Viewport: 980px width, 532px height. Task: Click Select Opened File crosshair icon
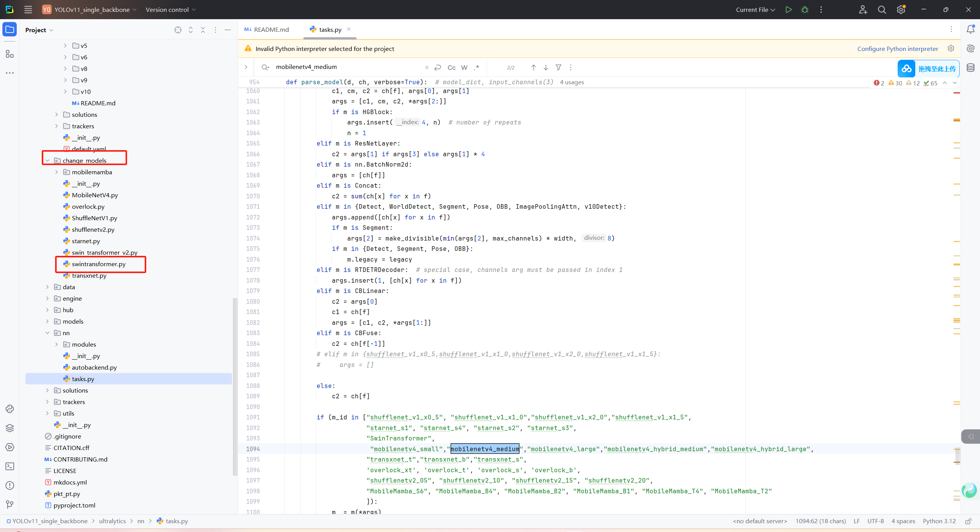click(178, 30)
